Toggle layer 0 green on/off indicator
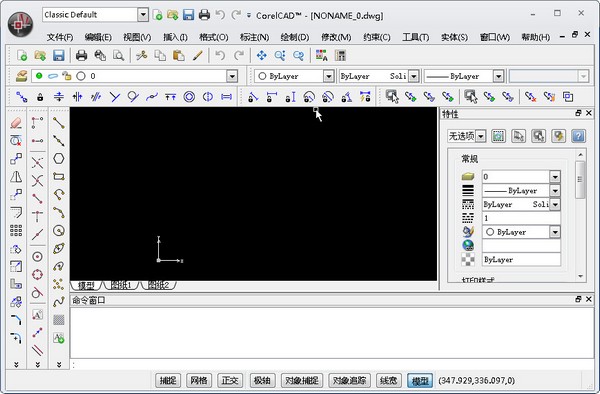Screen dimensions: 600x394 coord(39,76)
